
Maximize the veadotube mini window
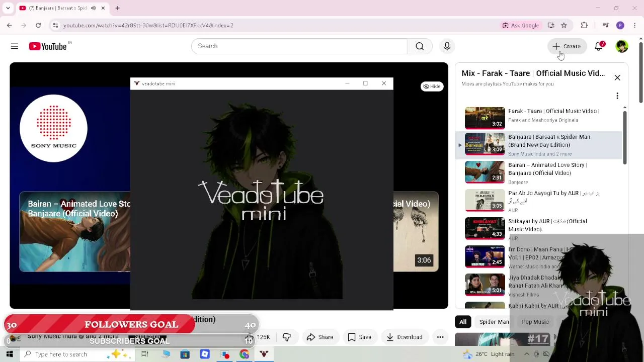point(365,83)
